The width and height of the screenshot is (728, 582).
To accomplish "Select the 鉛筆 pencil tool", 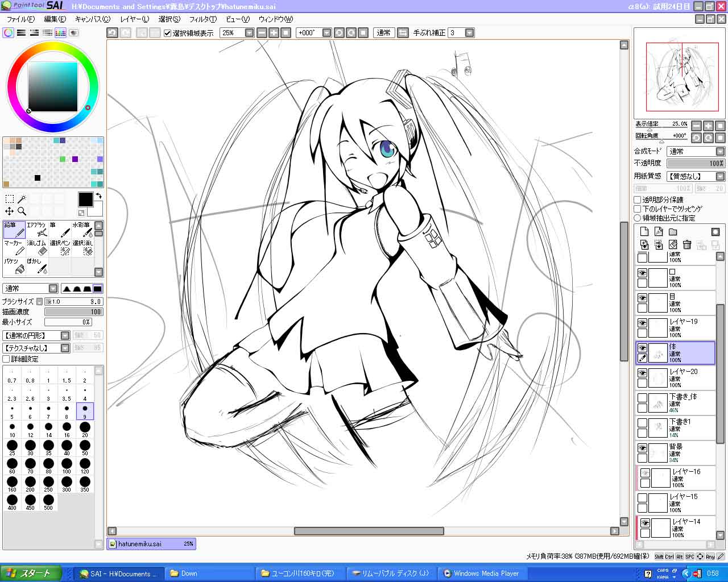I will [14, 230].
